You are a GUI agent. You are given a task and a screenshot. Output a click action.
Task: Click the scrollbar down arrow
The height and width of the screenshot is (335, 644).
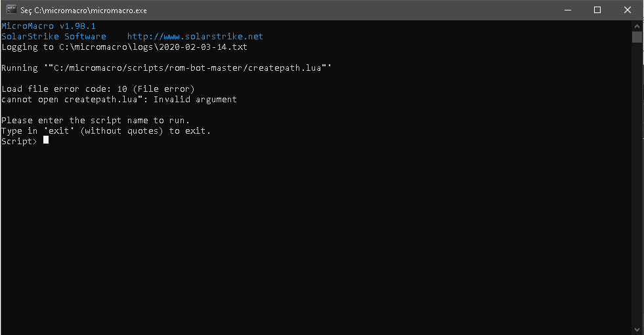point(637,329)
